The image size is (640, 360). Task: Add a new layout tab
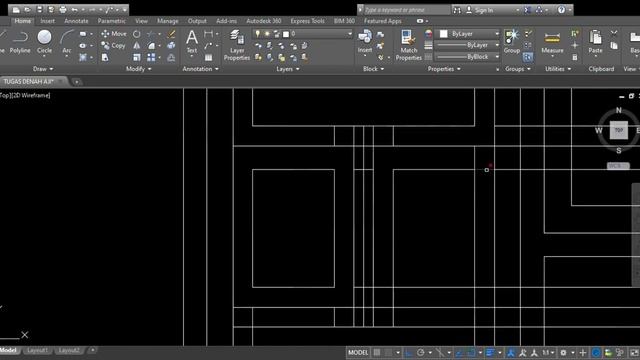coord(93,350)
